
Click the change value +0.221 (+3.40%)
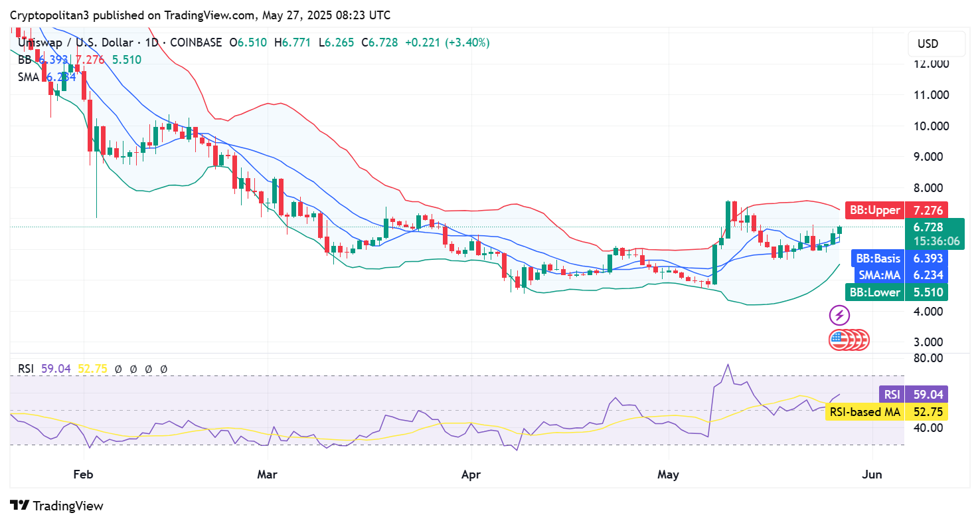[x=447, y=43]
